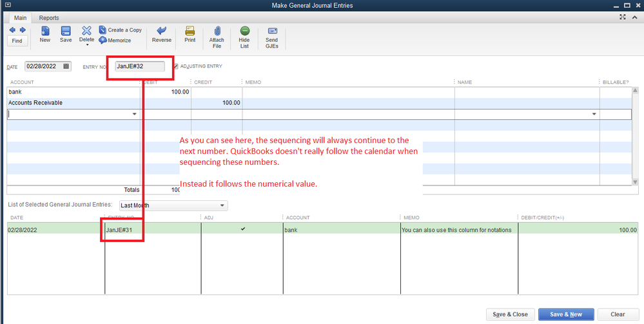Image resolution: width=644 pixels, height=324 pixels.
Task: Click the list memo about notations
Action: coord(456,230)
